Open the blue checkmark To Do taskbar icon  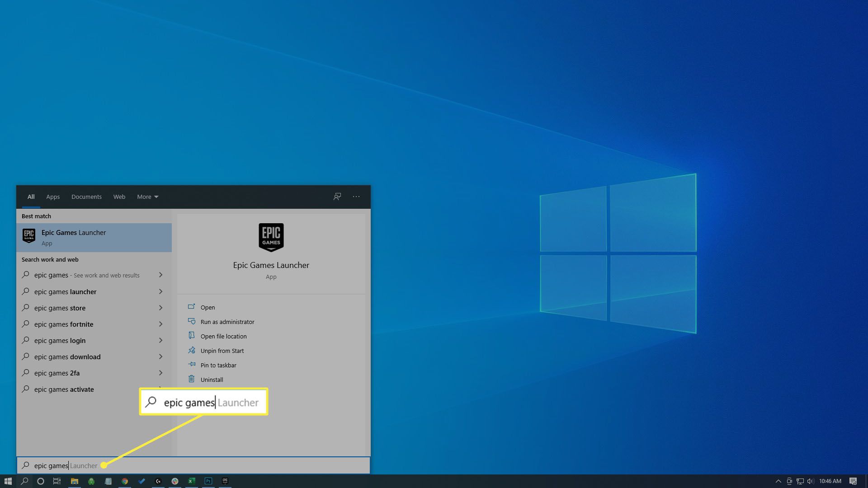[x=142, y=481]
